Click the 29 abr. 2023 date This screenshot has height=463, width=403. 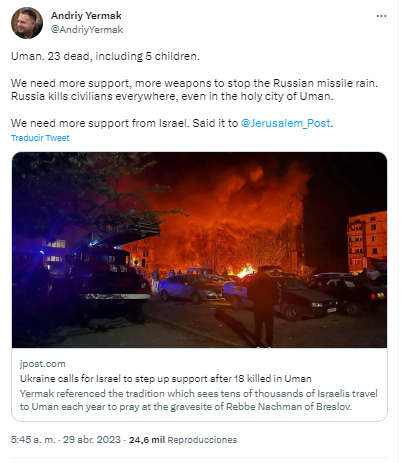click(92, 440)
